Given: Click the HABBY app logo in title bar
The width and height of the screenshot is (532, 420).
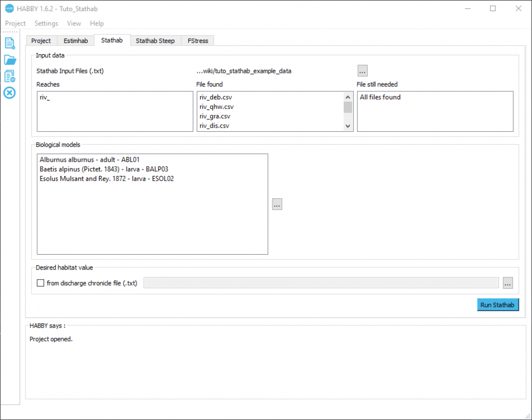Looking at the screenshot, I should click(9, 9).
